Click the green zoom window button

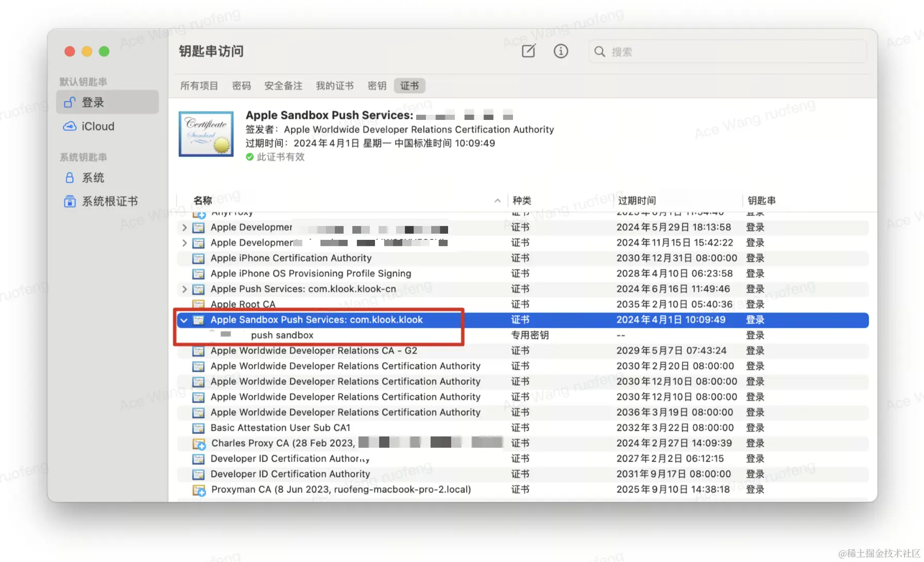click(104, 51)
